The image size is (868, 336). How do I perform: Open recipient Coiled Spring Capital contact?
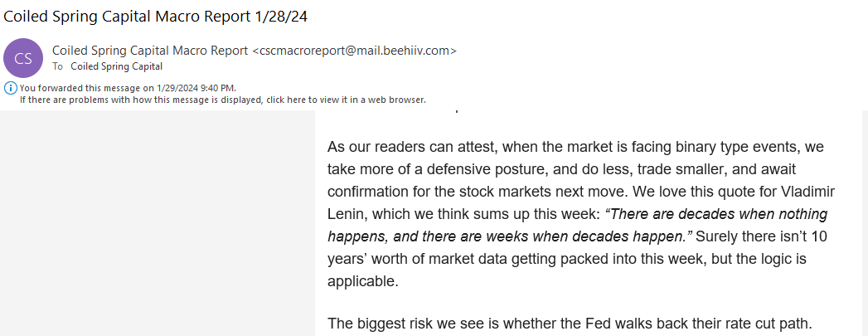pyautogui.click(x=117, y=66)
